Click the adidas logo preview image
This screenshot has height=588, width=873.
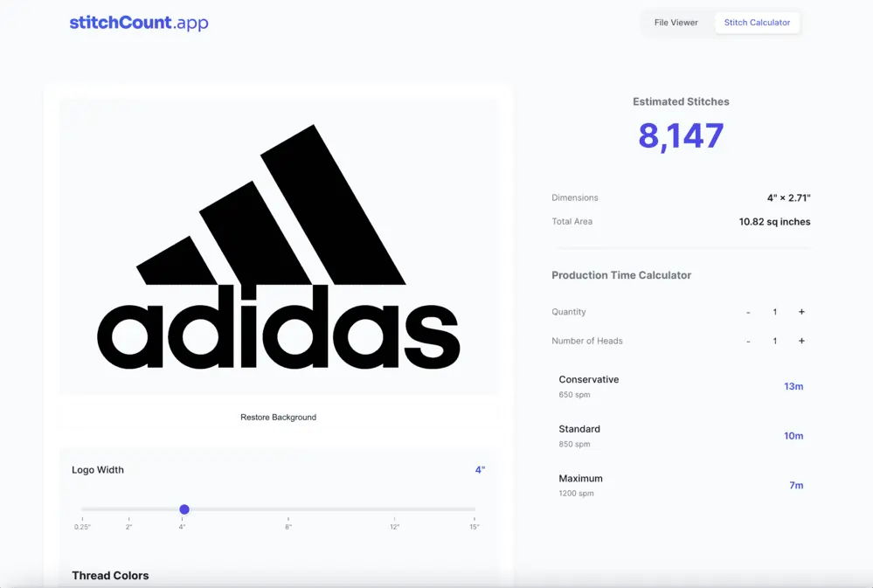[278, 247]
